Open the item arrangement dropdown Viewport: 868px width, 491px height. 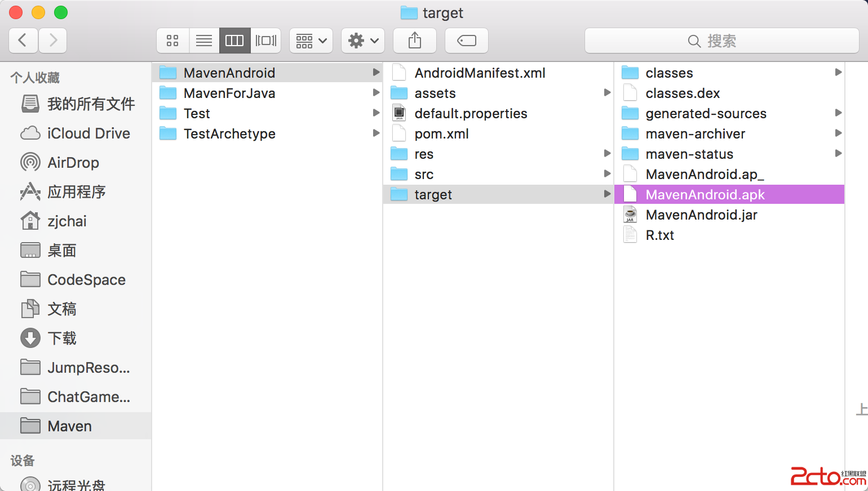tap(311, 41)
